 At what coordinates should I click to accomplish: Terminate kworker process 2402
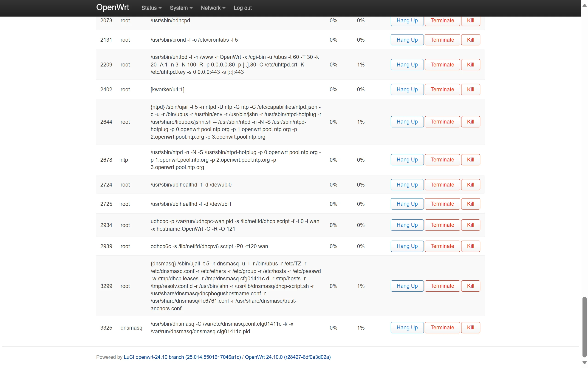coord(442,89)
